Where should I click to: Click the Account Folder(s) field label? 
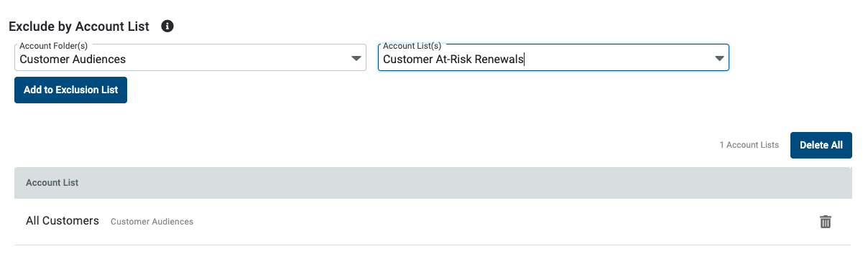[53, 46]
